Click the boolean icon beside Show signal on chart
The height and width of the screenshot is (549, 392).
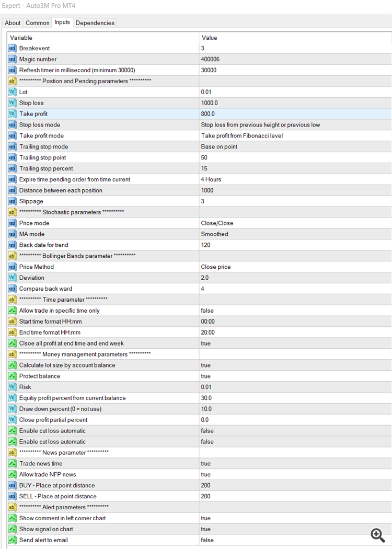click(x=12, y=529)
